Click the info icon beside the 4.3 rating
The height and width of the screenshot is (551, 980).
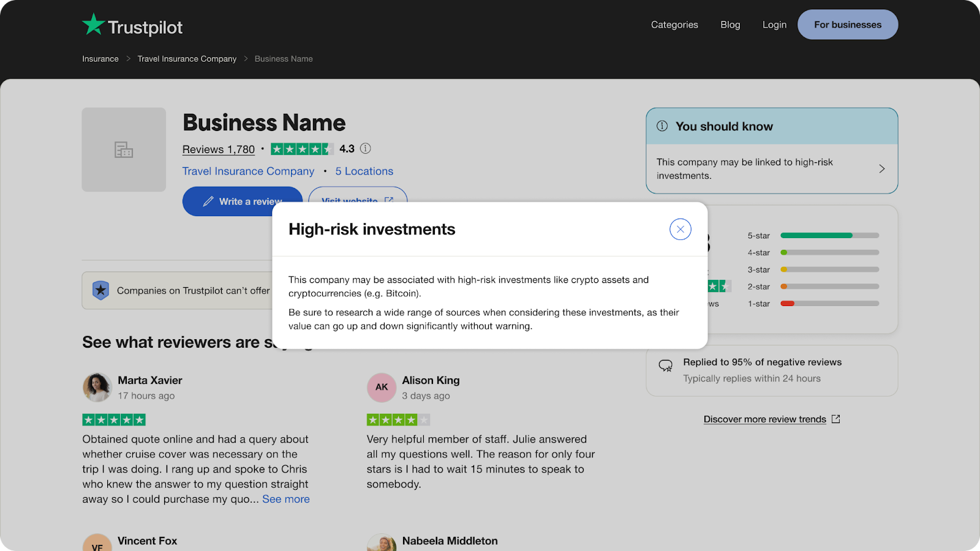coord(366,148)
